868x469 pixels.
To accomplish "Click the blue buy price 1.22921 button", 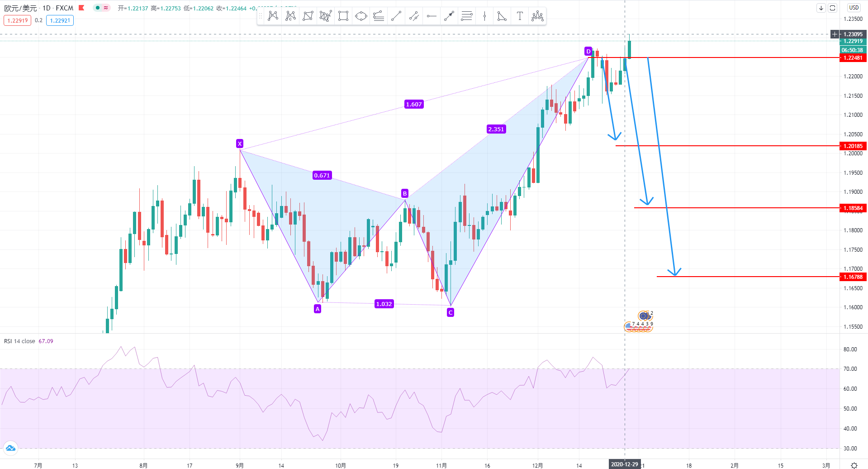I will click(60, 20).
